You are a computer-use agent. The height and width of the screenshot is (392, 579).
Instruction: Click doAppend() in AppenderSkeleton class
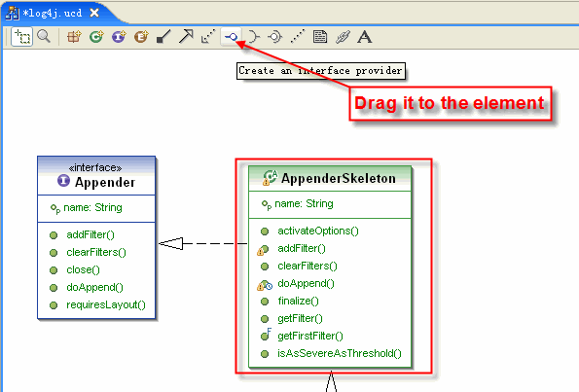pos(306,283)
